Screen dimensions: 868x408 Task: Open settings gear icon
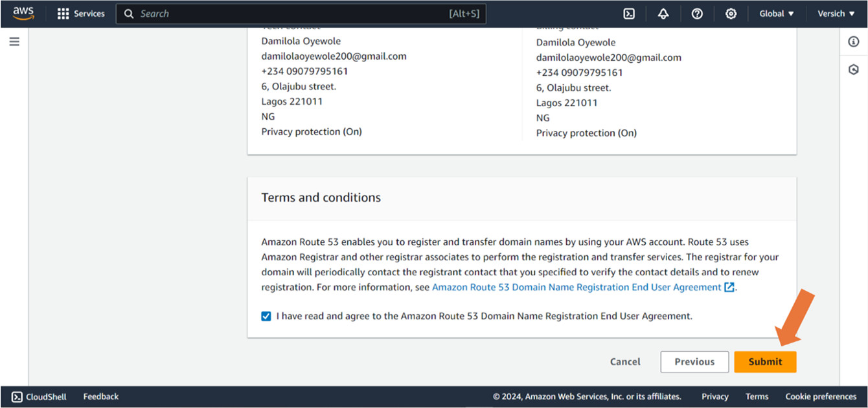click(x=731, y=14)
